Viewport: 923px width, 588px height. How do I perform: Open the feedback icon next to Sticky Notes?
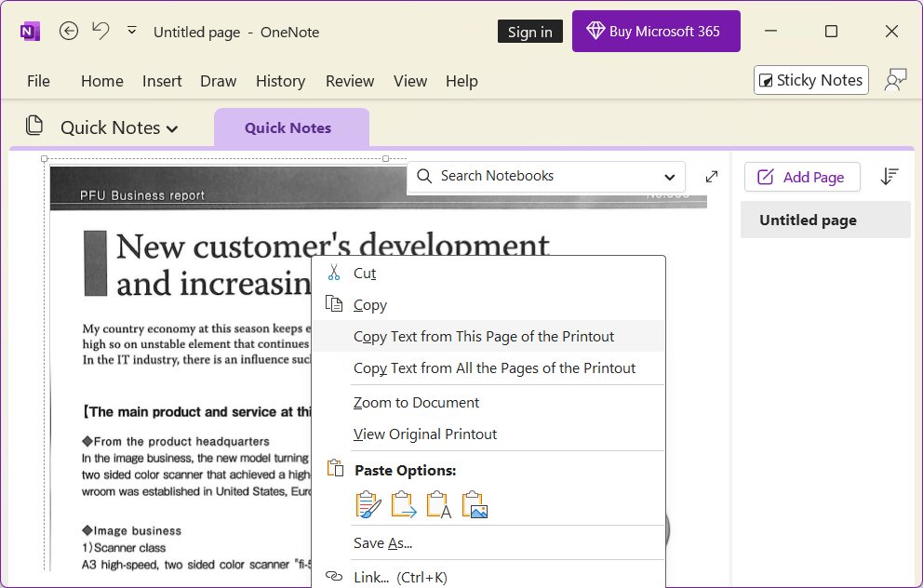[895, 80]
